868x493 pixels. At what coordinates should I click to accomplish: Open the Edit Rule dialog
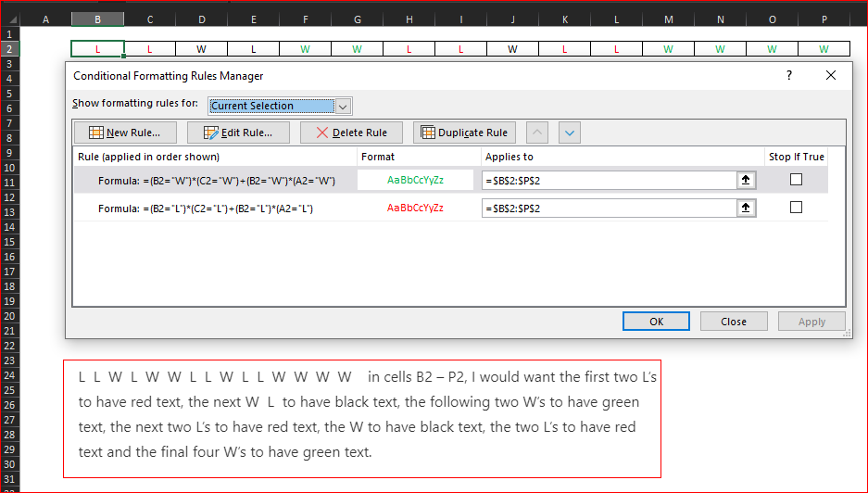point(238,133)
